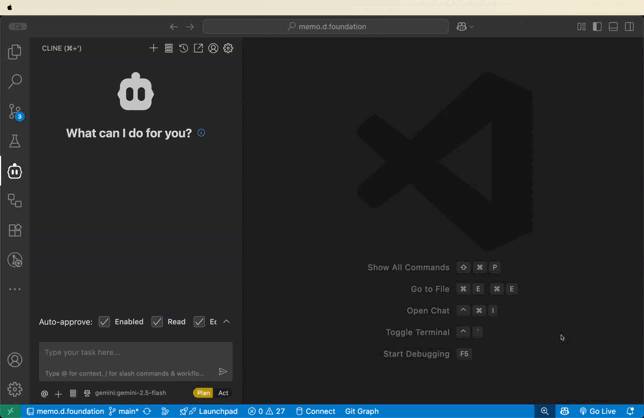
Task: Toggle the Edit auto-approve checkbox
Action: [199, 322]
